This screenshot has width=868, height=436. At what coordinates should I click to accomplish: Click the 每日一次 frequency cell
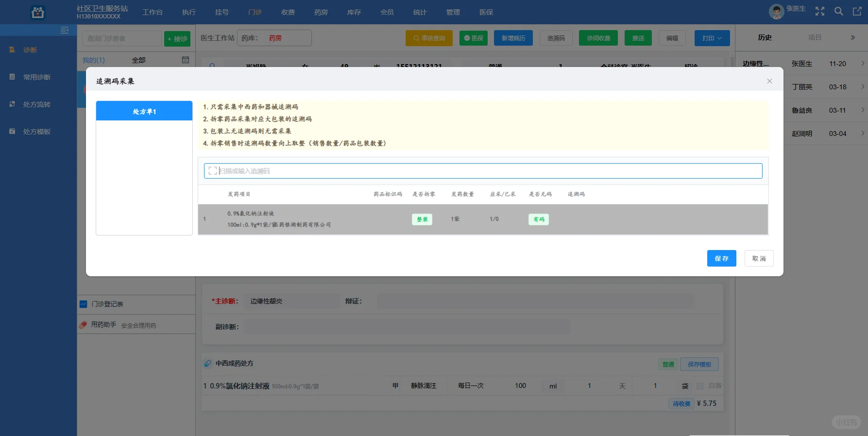[x=471, y=386]
